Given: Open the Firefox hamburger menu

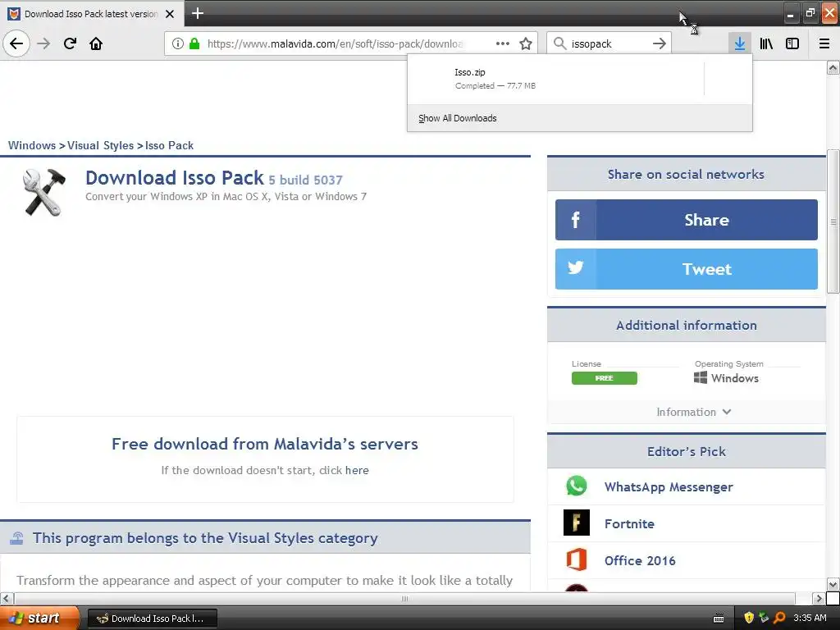Looking at the screenshot, I should coord(824,43).
